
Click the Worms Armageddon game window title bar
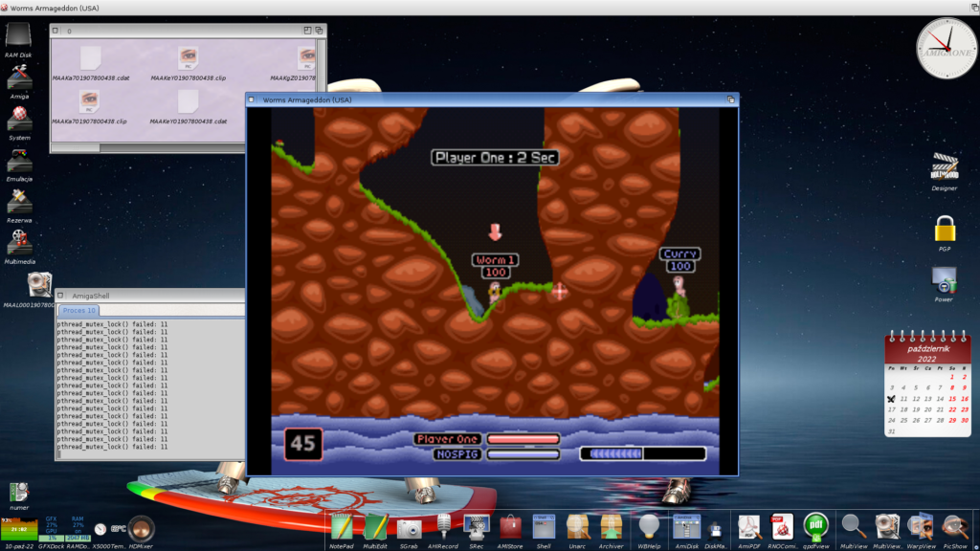coord(492,99)
